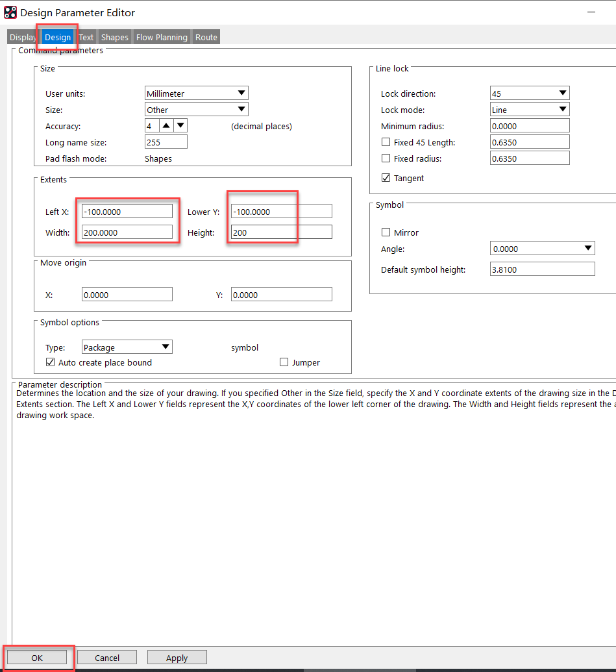This screenshot has height=672, width=616.
Task: Click the Left X input field
Action: [x=127, y=212]
